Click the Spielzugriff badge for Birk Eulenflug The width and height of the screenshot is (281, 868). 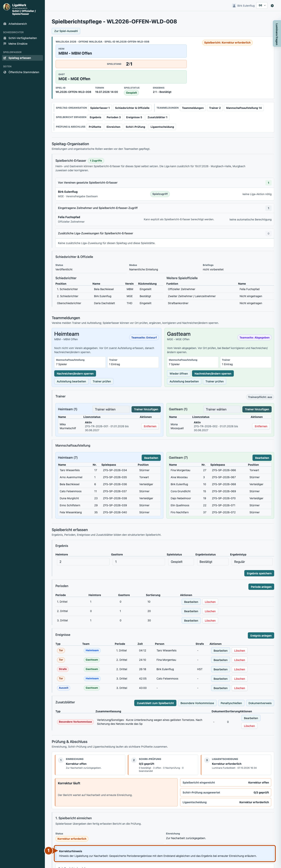pyautogui.click(x=160, y=194)
